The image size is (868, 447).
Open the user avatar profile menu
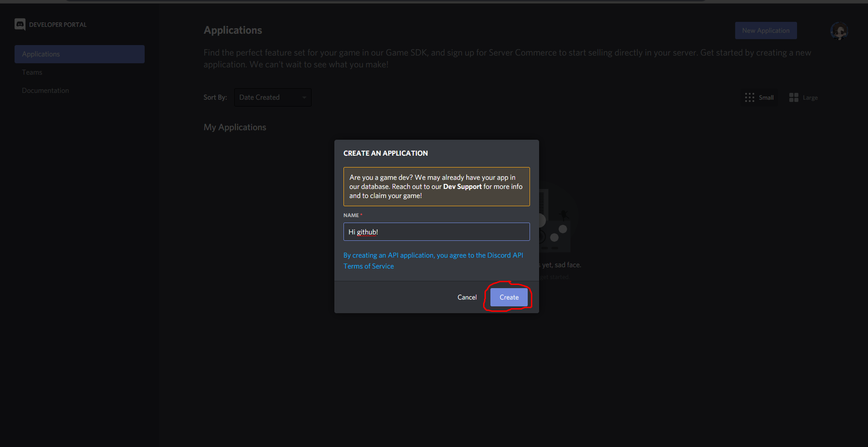(839, 31)
